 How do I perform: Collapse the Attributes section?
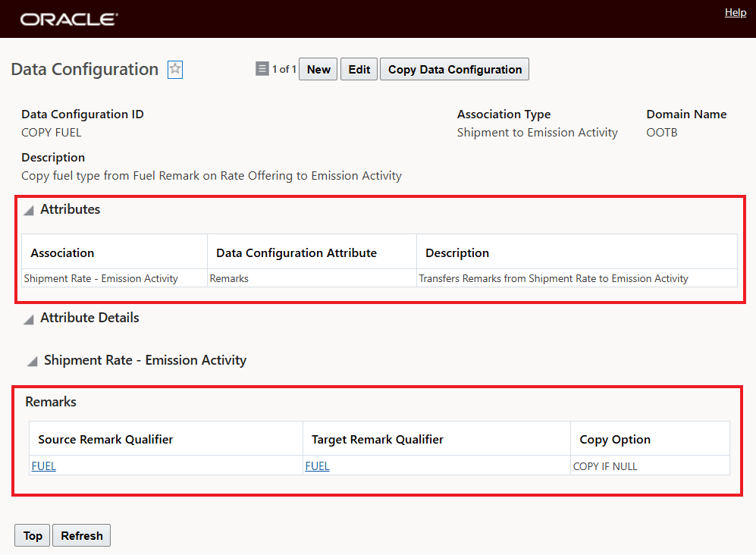[28, 210]
